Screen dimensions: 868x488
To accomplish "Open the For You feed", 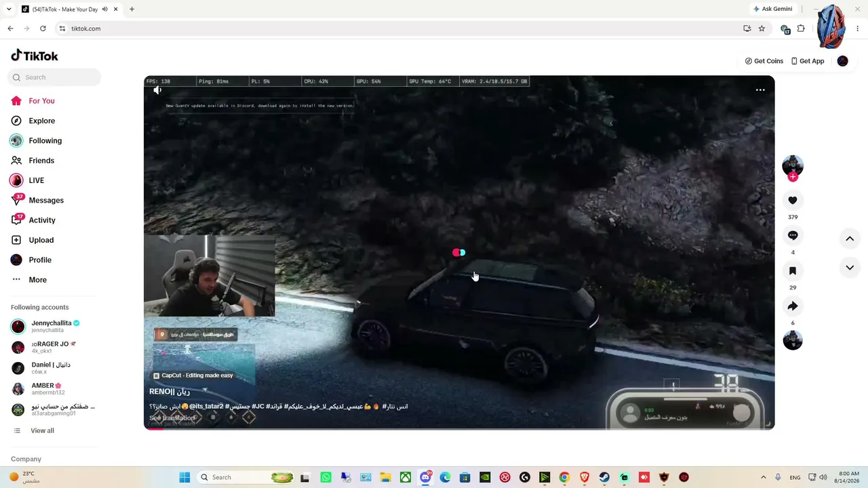I will [x=33, y=101].
